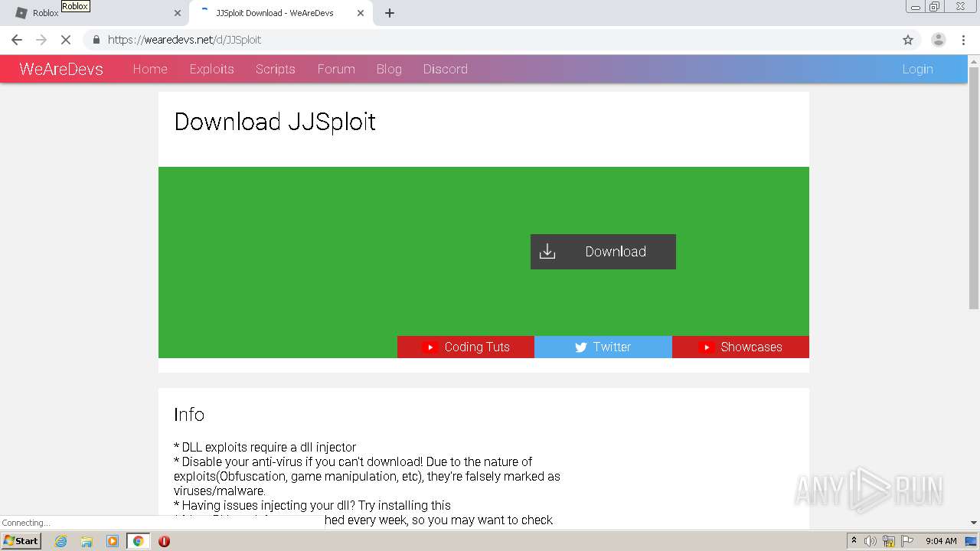Open the media player taskbar icon
980x551 pixels.
113,541
